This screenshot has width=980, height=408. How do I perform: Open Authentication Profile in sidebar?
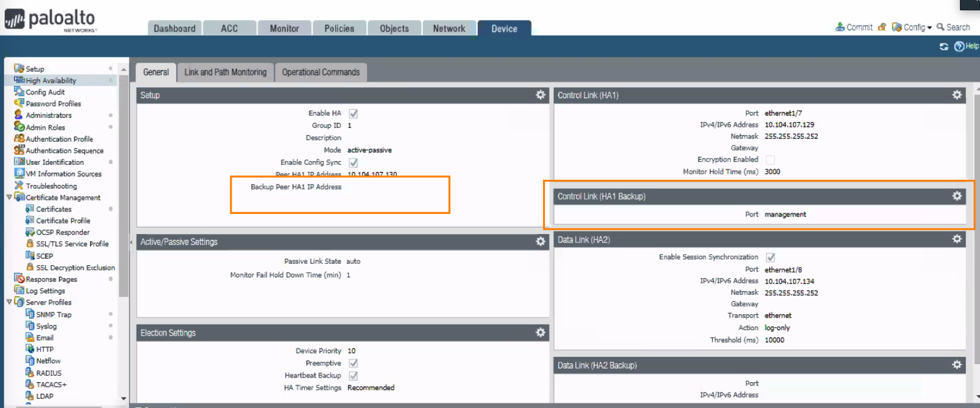click(x=60, y=139)
